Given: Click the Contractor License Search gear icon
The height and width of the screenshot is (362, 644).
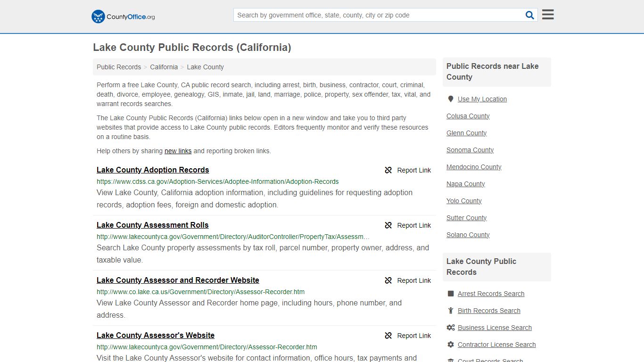Looking at the screenshot, I should tap(451, 345).
